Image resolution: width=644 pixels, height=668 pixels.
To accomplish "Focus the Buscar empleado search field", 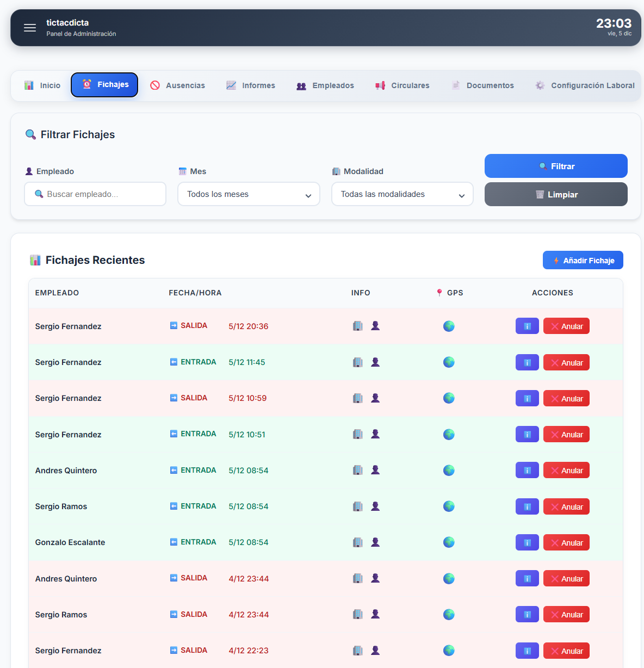I will click(95, 194).
